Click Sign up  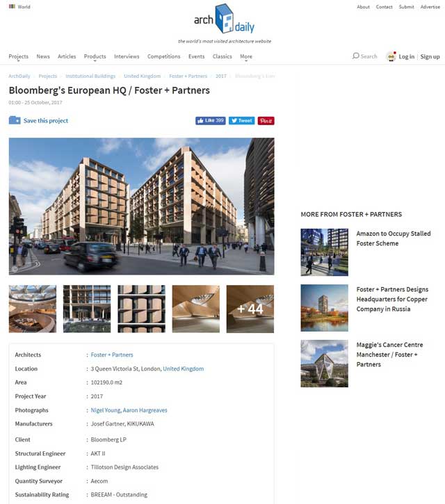point(430,56)
